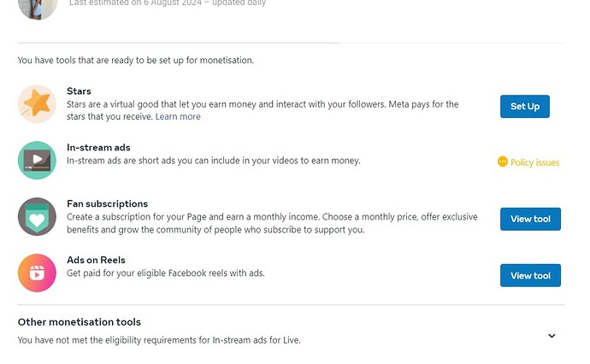This screenshot has width=590, height=364.
Task: View tool for Ads on Reels
Action: pyautogui.click(x=530, y=276)
